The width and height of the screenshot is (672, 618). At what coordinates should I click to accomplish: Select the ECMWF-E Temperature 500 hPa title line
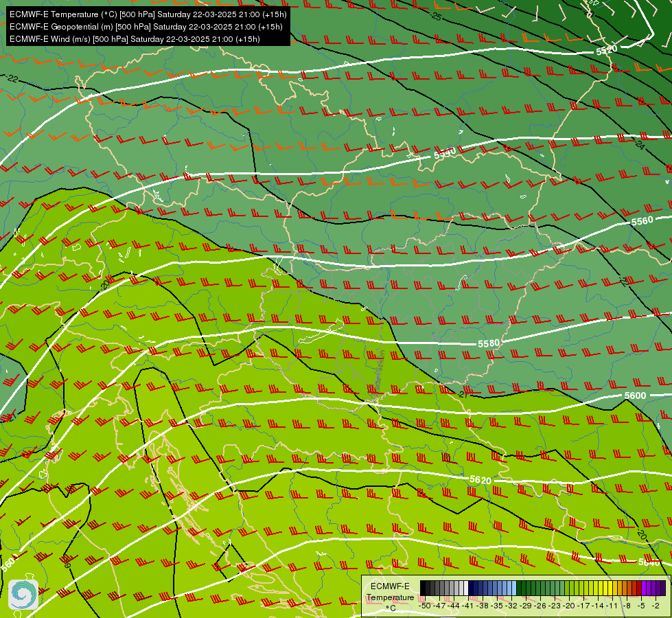(148, 14)
